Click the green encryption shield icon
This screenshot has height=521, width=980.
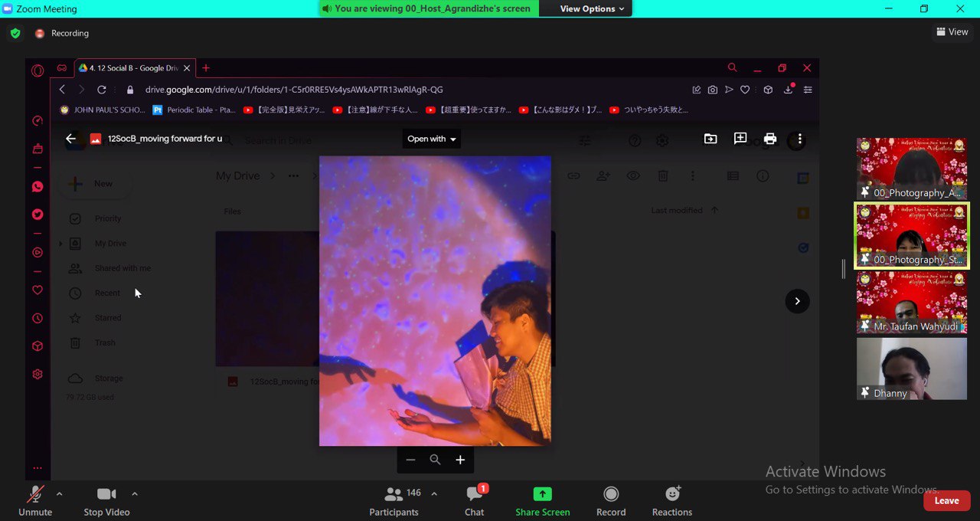click(15, 33)
